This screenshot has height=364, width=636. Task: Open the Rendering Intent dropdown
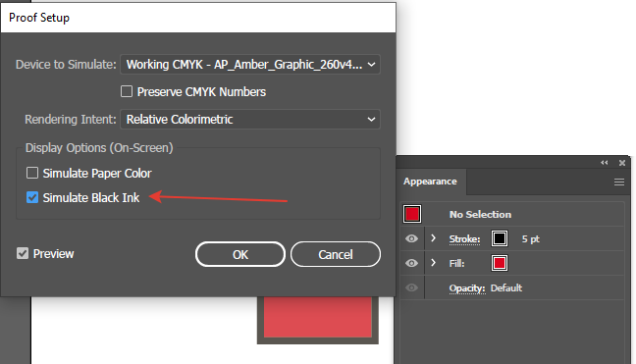click(250, 119)
